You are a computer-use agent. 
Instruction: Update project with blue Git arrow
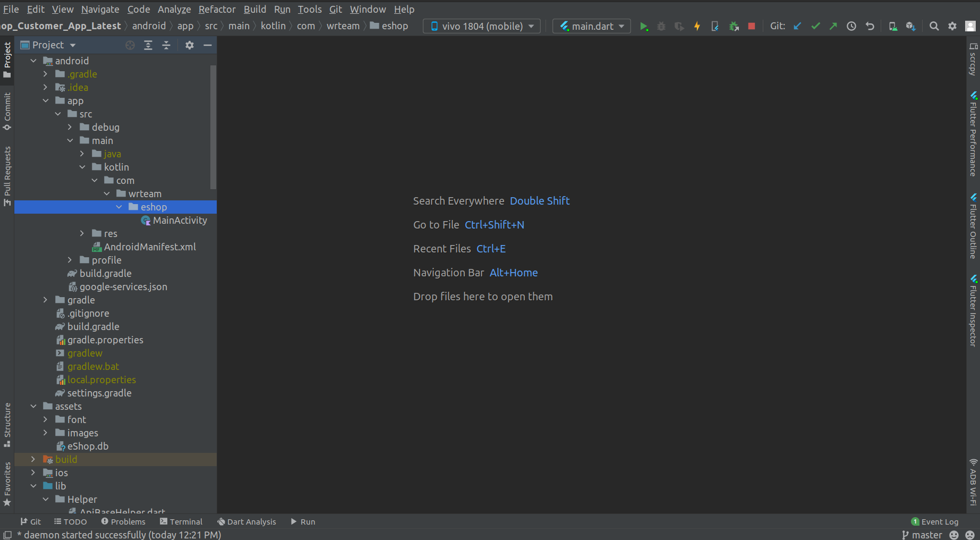[x=797, y=26]
